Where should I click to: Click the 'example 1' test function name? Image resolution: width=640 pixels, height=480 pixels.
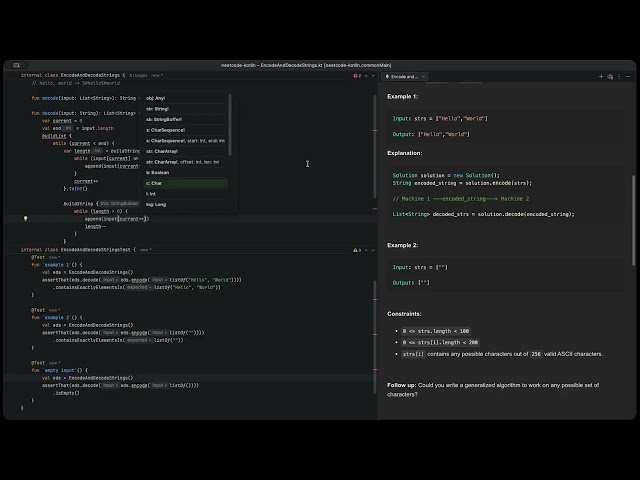(x=55, y=264)
